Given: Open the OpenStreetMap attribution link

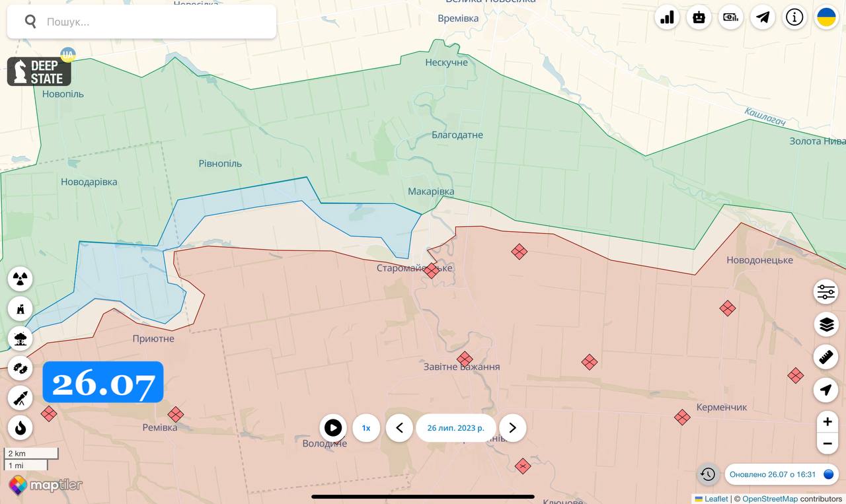Looking at the screenshot, I should [770, 499].
